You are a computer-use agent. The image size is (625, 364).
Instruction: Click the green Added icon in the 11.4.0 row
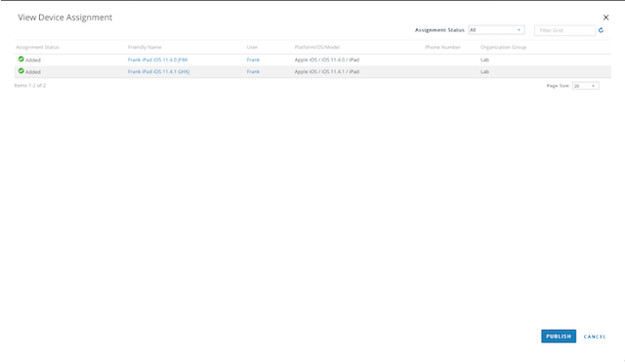(x=21, y=59)
